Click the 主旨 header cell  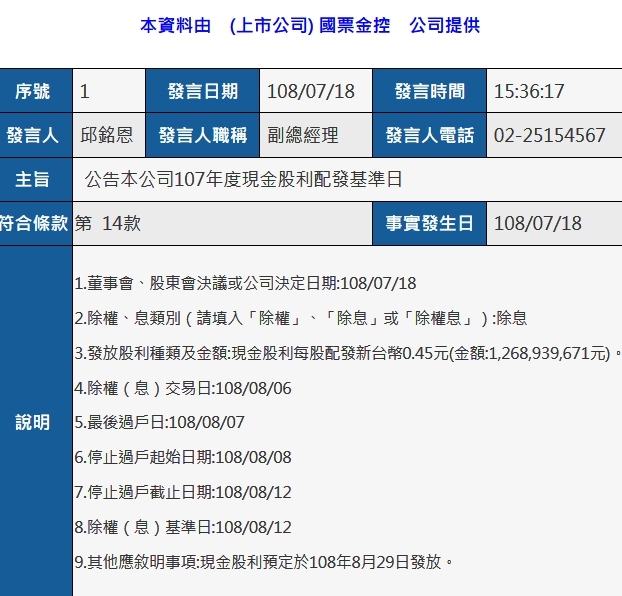(x=36, y=179)
